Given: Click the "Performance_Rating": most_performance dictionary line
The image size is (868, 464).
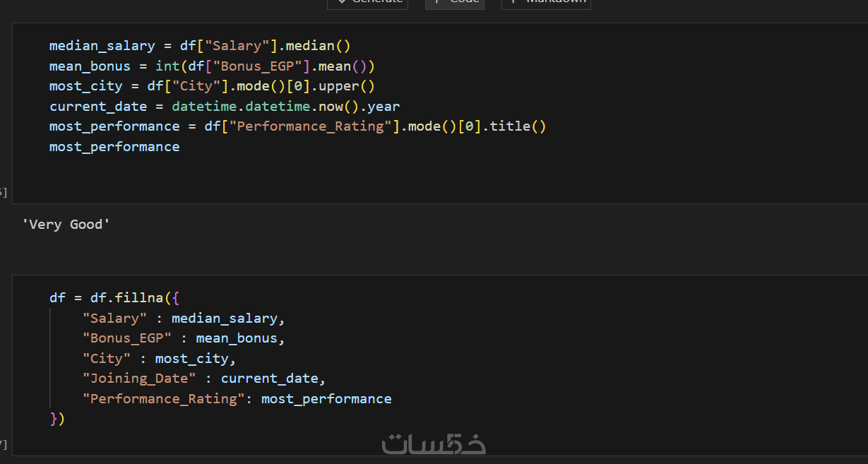Looking at the screenshot, I should [237, 399].
